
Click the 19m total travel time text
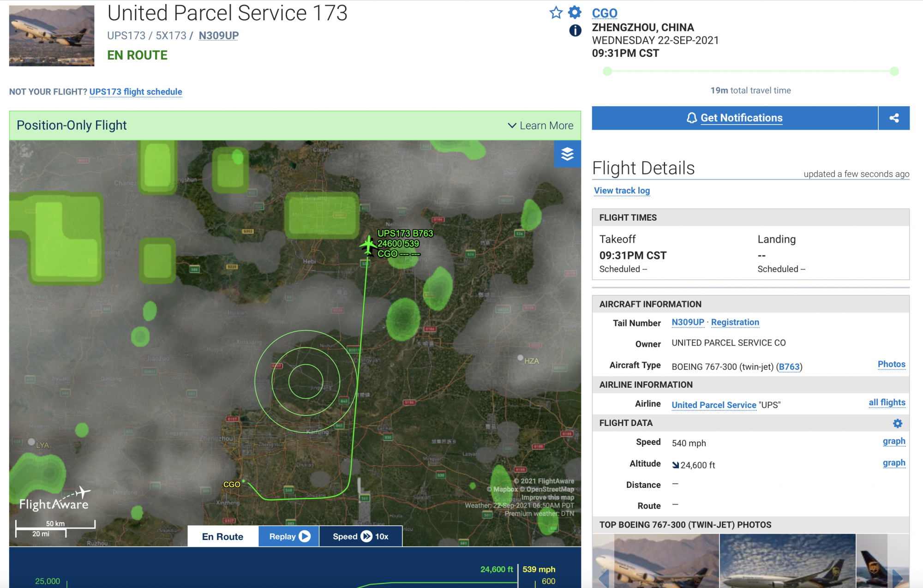(750, 90)
